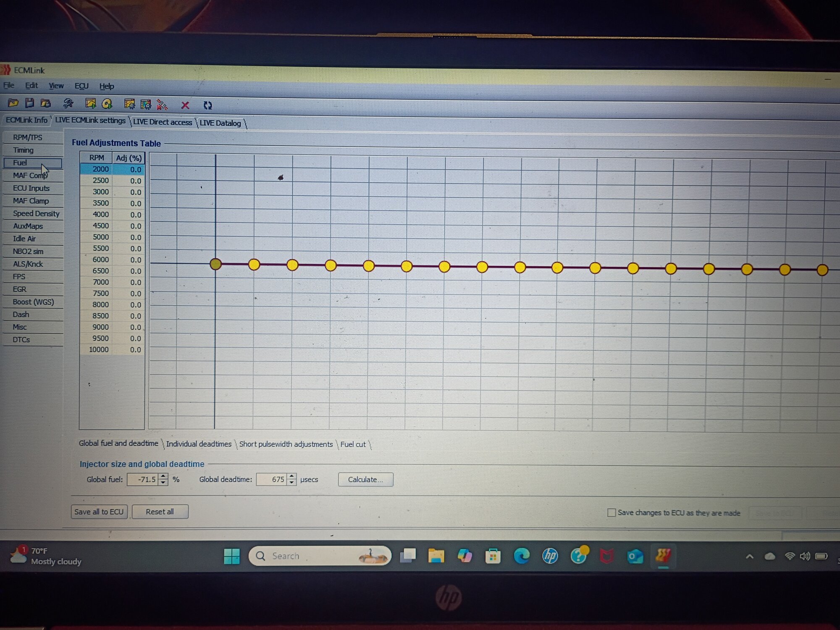Viewport: 840px width, 630px height.
Task: Click the Save all to ECU button
Action: [99, 512]
